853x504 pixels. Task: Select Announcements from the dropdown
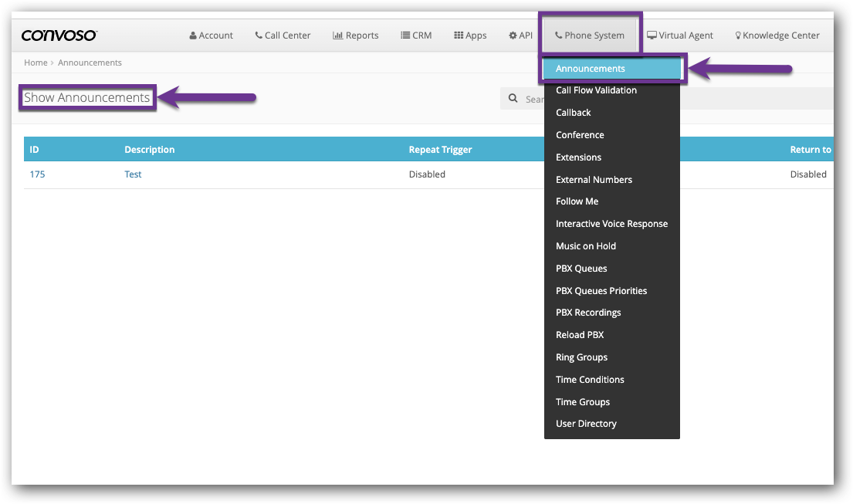pos(591,69)
